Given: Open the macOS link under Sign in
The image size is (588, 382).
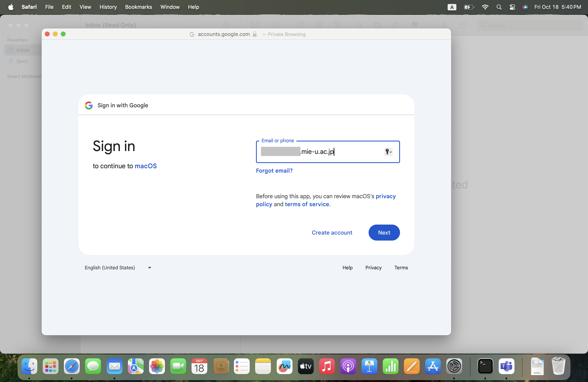Looking at the screenshot, I should click(x=146, y=166).
